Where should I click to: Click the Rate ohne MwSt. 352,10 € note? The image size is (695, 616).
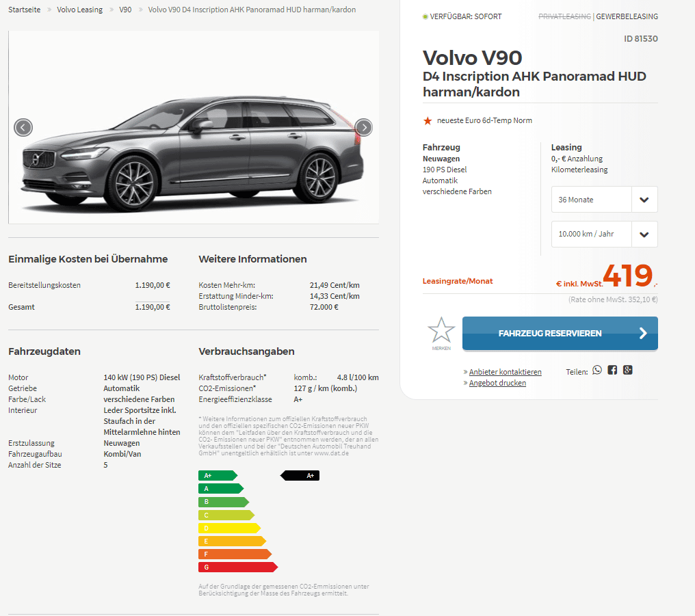point(613,299)
